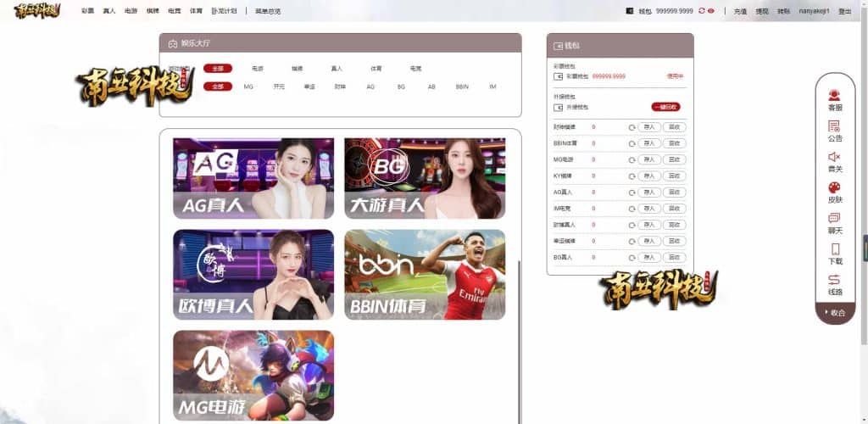Filter platforms by BG
This screenshot has width=868, height=424.
coord(401,86)
